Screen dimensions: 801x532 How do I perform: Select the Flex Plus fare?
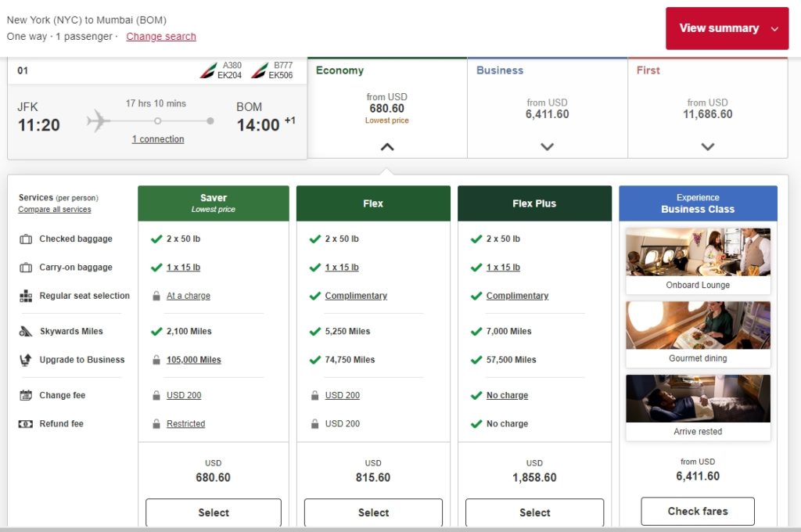click(534, 512)
